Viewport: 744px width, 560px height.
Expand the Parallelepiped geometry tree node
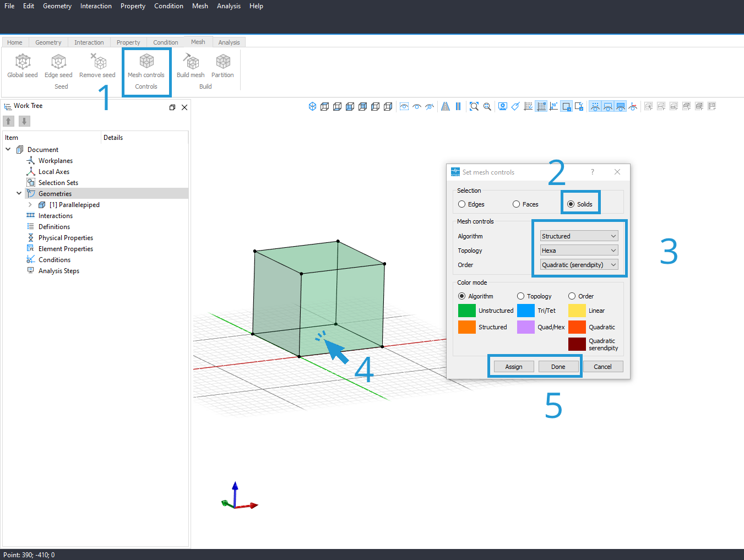(30, 205)
